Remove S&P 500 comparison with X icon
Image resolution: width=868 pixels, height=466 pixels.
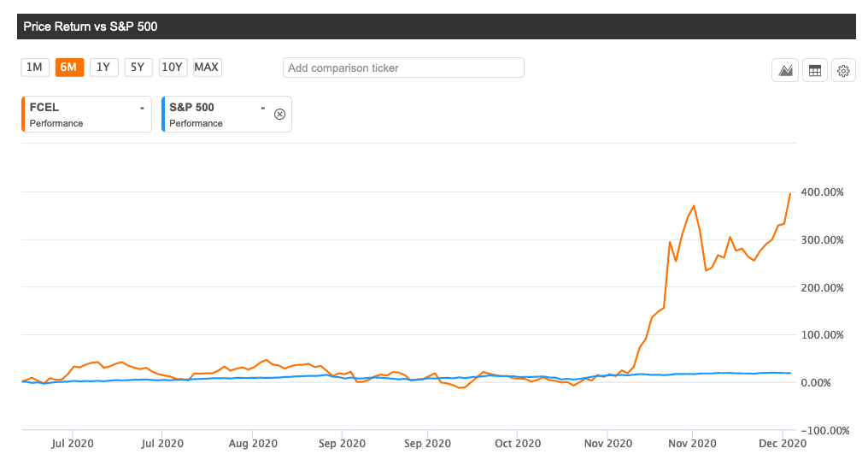(x=279, y=115)
